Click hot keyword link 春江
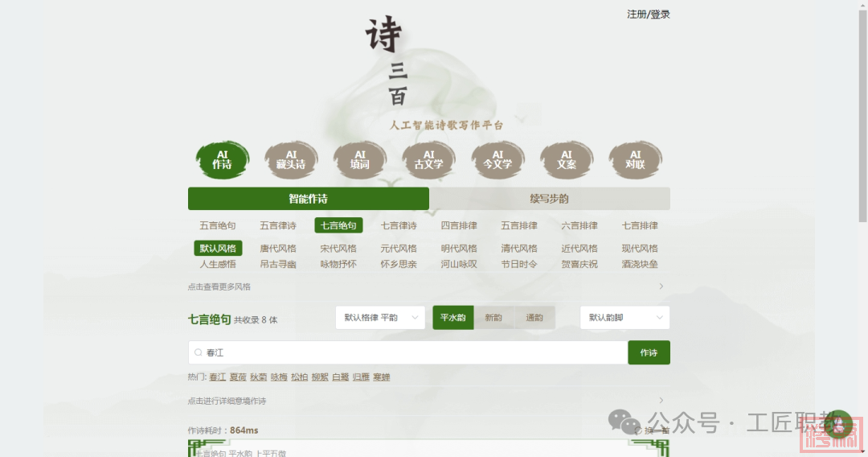Image resolution: width=868 pixels, height=457 pixels. point(218,377)
